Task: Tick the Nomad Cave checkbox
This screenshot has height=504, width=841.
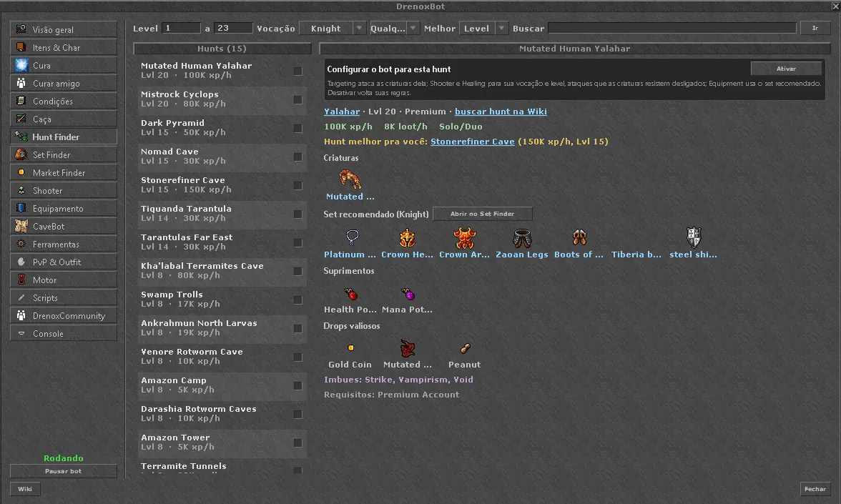Action: tap(297, 157)
